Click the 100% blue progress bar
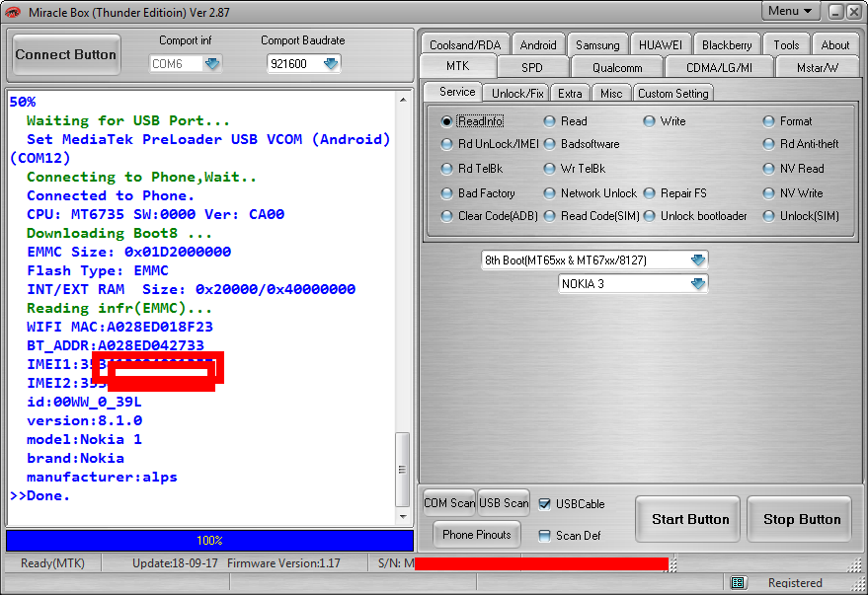The width and height of the screenshot is (868, 595). [x=209, y=541]
